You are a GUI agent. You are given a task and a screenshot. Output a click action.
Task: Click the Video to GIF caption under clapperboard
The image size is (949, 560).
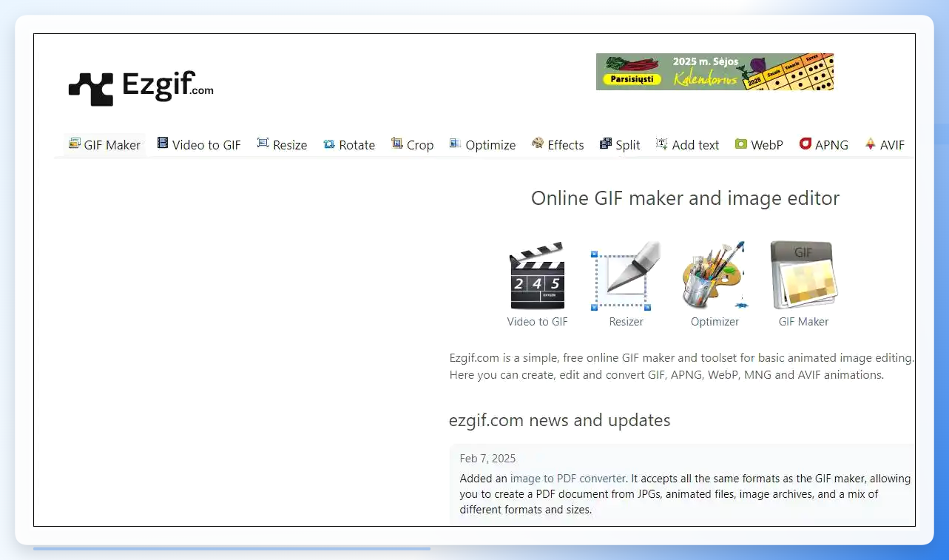coord(538,322)
